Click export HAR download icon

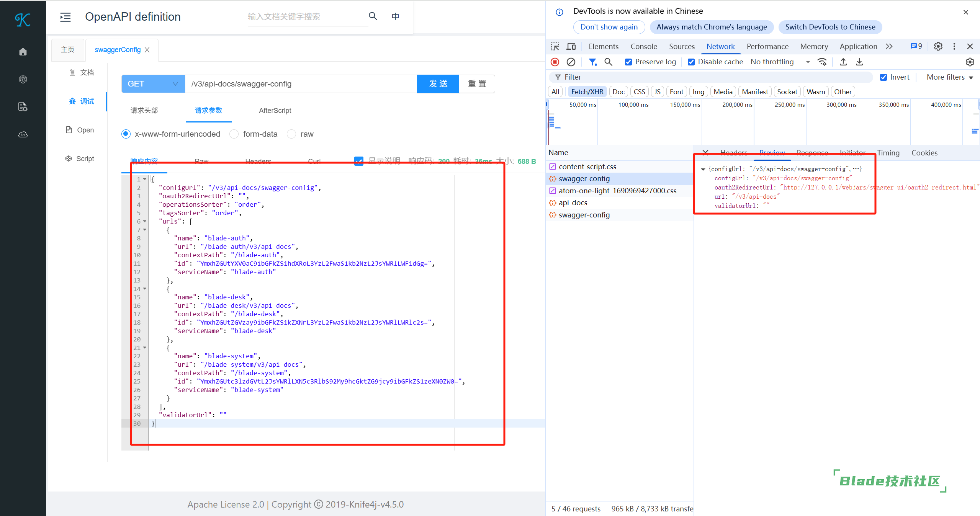859,62
